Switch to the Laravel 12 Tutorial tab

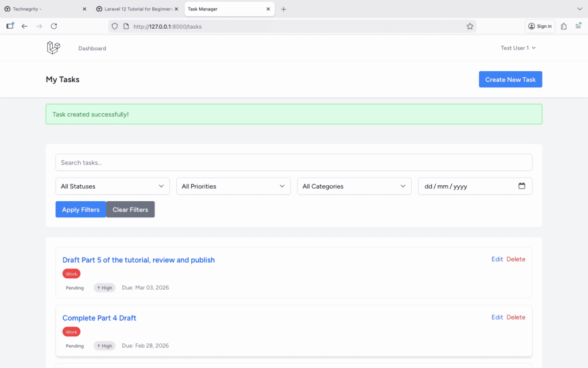[x=137, y=9]
